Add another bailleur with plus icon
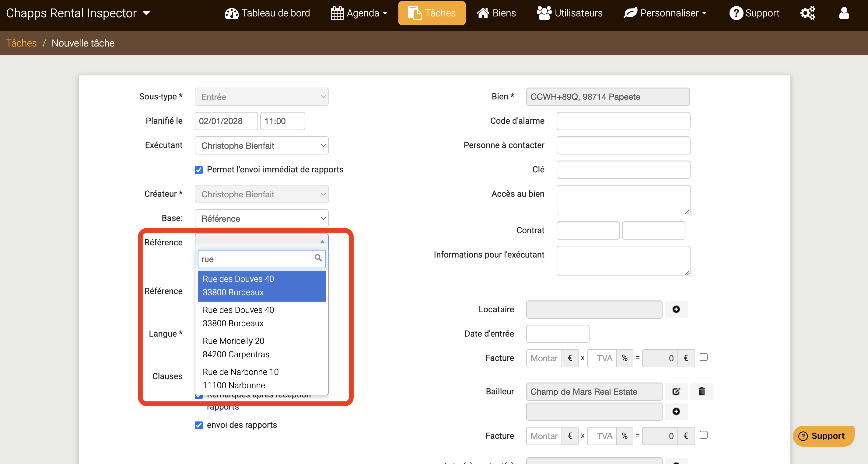 click(676, 411)
